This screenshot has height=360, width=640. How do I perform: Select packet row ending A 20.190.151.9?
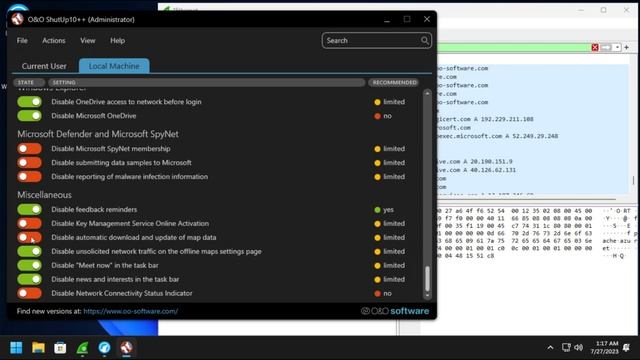[533, 162]
